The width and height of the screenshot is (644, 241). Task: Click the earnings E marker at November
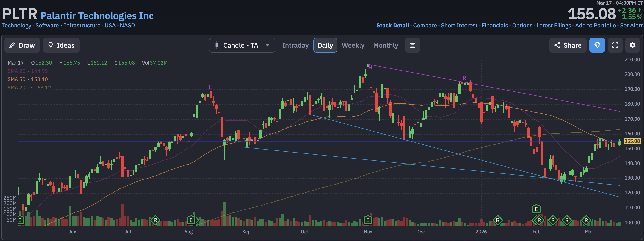click(368, 220)
